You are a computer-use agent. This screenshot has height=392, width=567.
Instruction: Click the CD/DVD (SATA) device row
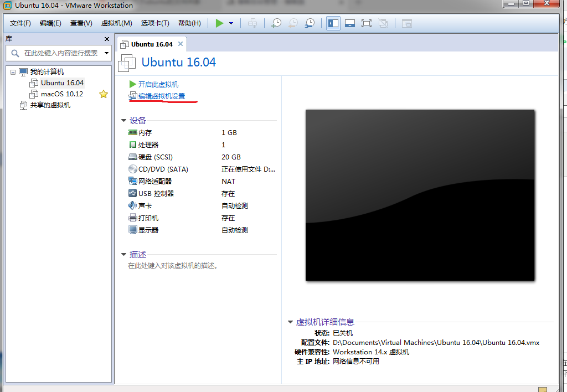coord(202,169)
